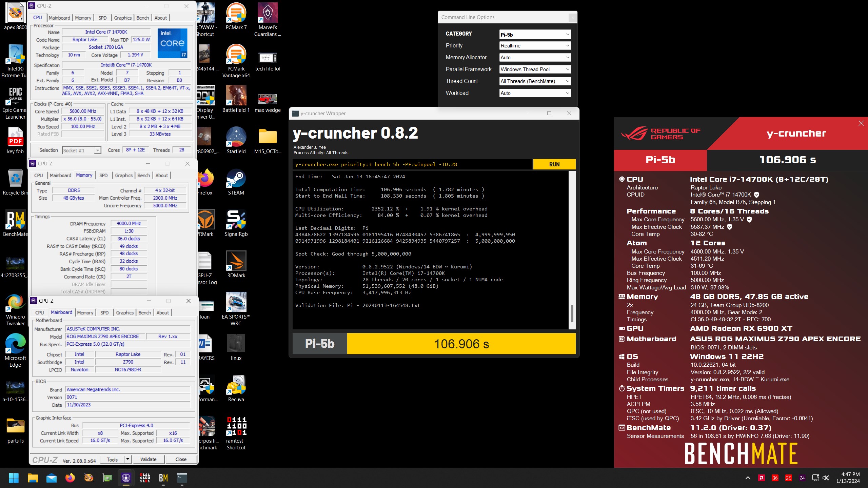
Task: Expand Tools button dropdown arrow in CPU-Z
Action: [128, 459]
